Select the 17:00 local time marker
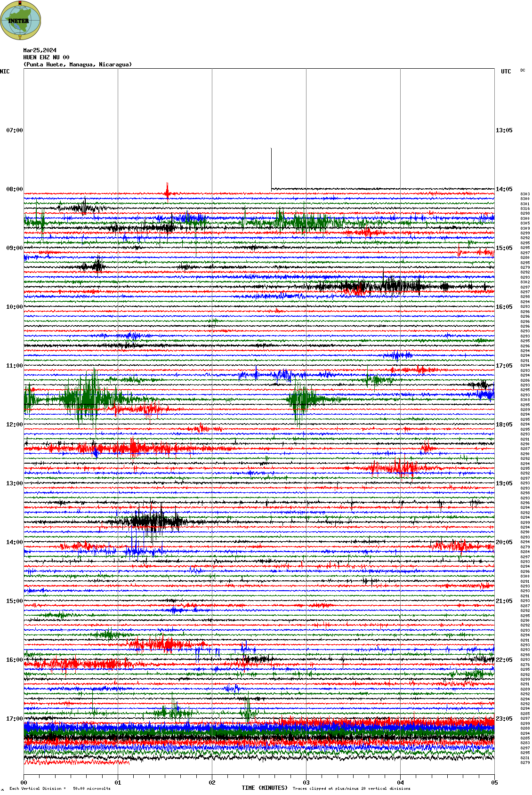 pyautogui.click(x=14, y=719)
